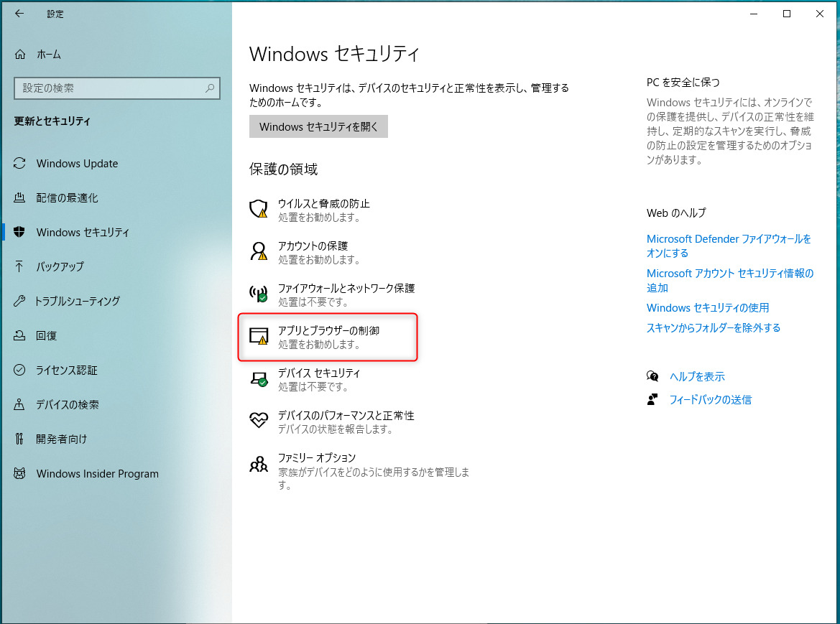Click the shield icon for Windows セキュリティ in the sidebar
This screenshot has height=624, width=840.
pyautogui.click(x=19, y=232)
